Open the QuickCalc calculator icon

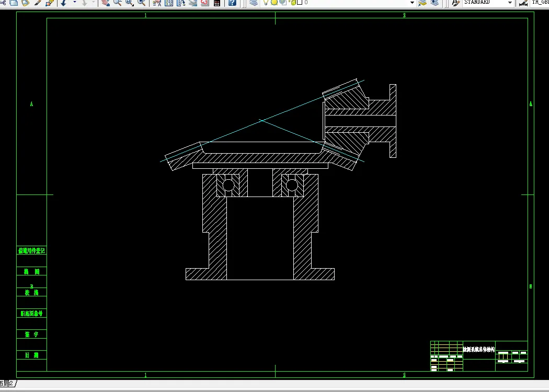tap(217, 3)
